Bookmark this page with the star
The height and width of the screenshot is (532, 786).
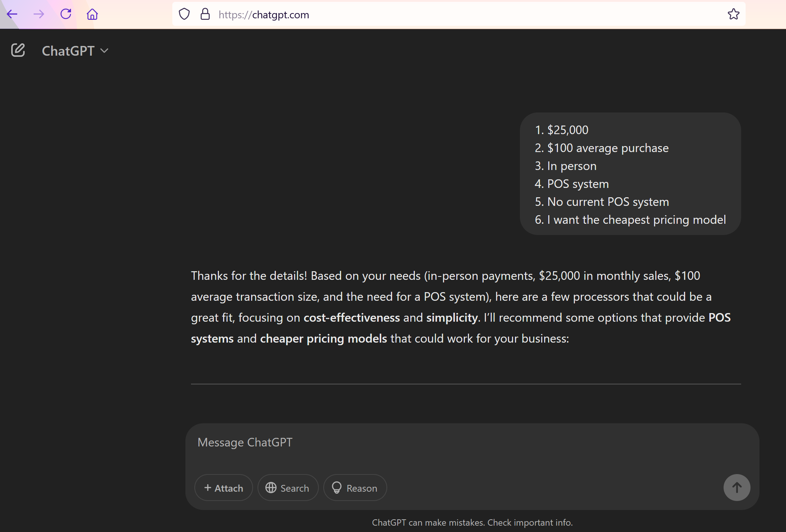[733, 14]
